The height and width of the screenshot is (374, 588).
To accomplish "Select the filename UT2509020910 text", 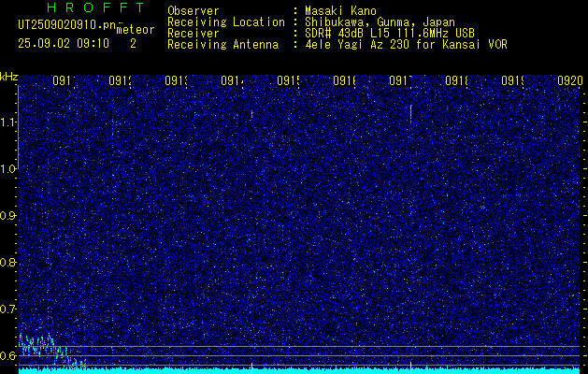I will pos(66,25).
